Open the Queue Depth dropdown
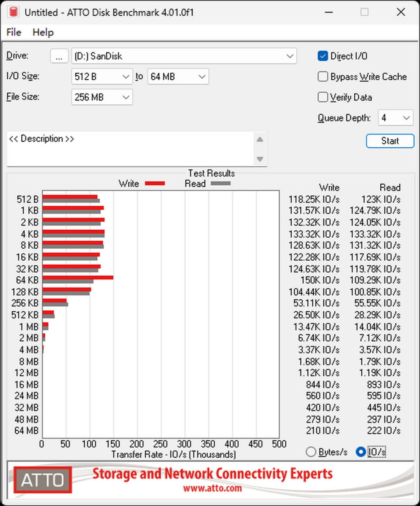 click(x=395, y=118)
